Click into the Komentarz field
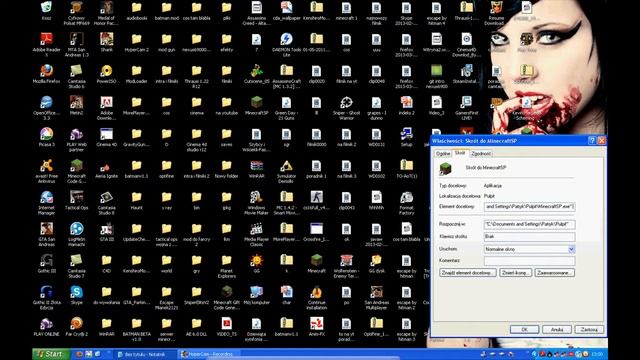Viewport: 640px width, 360px height. coord(529,260)
